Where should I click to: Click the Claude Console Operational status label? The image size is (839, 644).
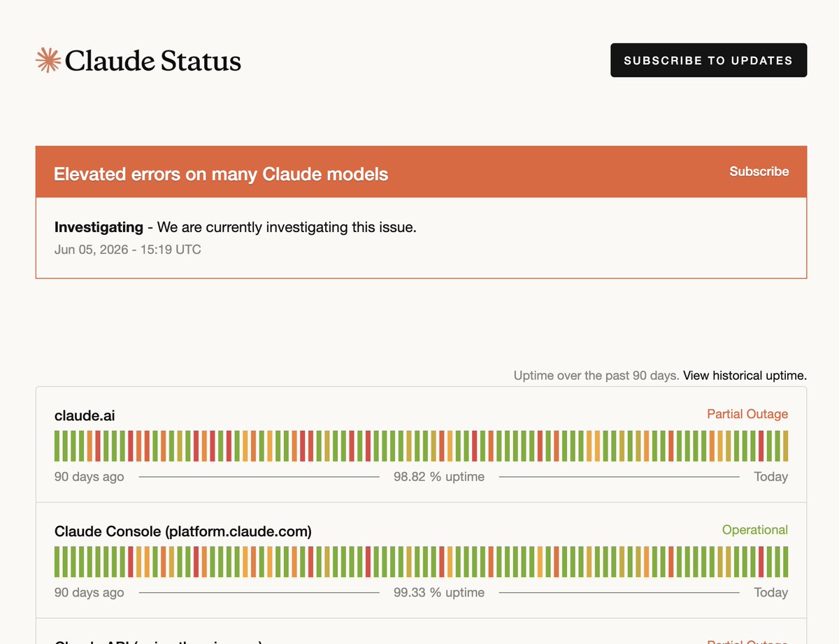pos(755,530)
